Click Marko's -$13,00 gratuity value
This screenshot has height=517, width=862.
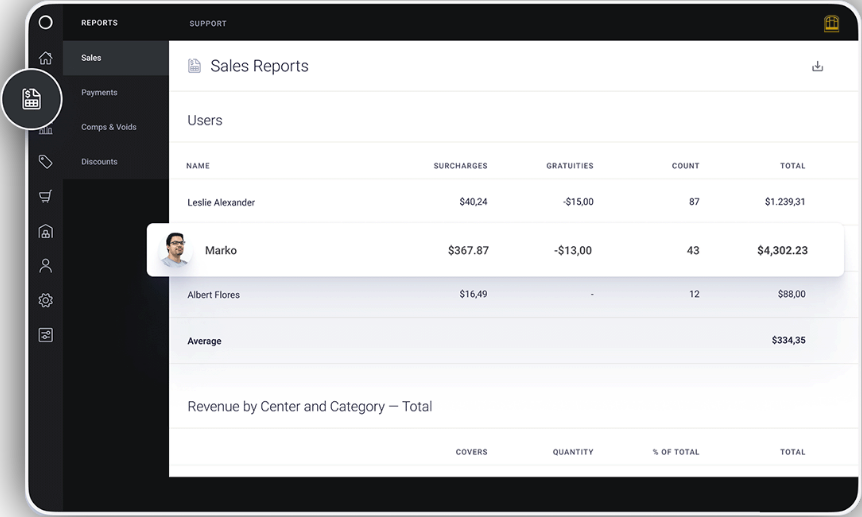pyautogui.click(x=573, y=250)
